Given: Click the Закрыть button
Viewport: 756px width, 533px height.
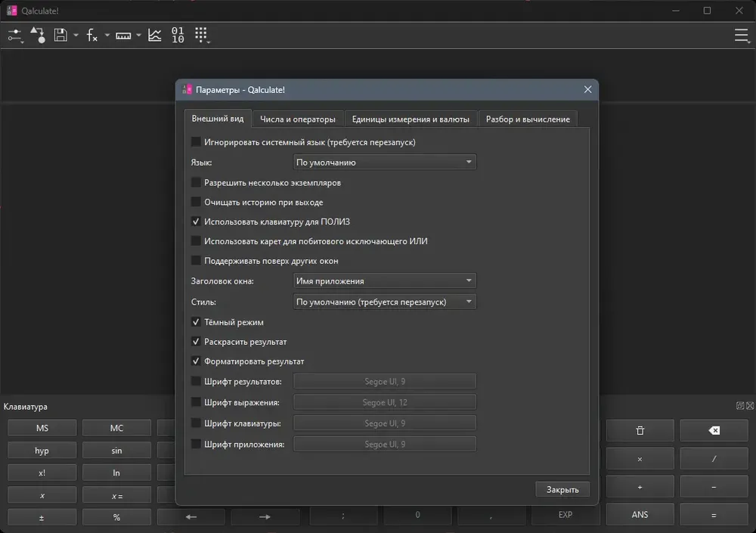Looking at the screenshot, I should point(562,489).
